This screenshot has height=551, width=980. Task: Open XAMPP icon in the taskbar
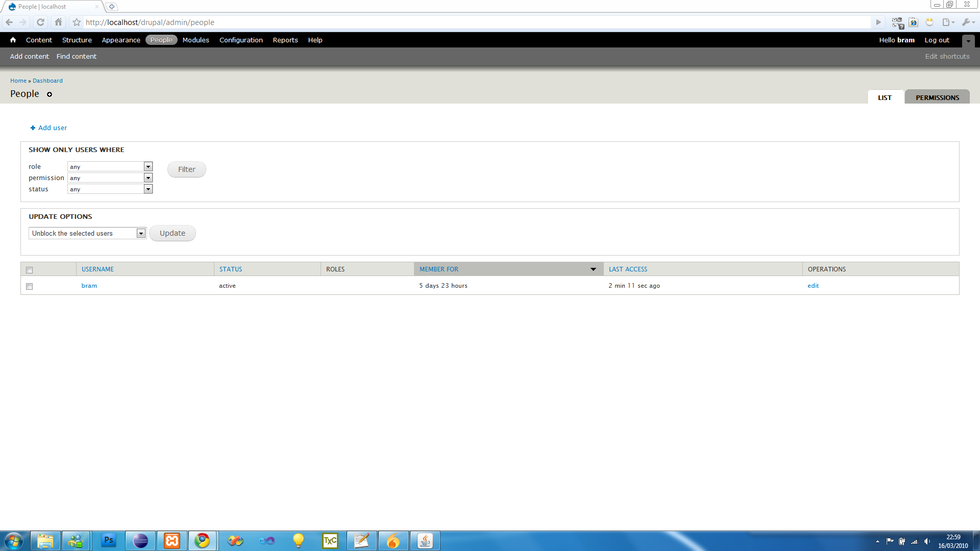[172, 540]
